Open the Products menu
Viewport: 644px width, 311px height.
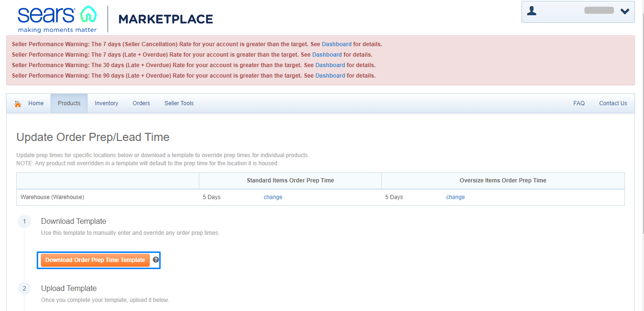pyautogui.click(x=69, y=103)
